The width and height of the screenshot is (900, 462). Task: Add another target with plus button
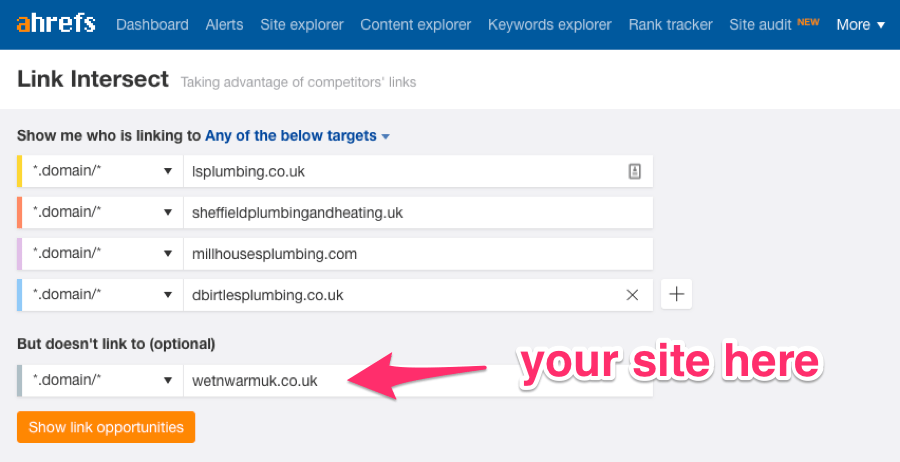pyautogui.click(x=677, y=294)
